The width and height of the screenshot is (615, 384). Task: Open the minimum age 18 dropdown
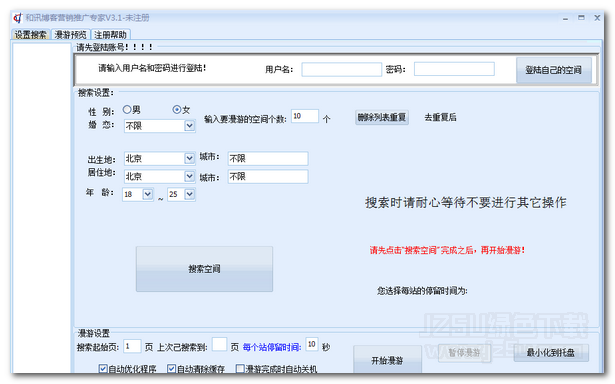pos(147,194)
